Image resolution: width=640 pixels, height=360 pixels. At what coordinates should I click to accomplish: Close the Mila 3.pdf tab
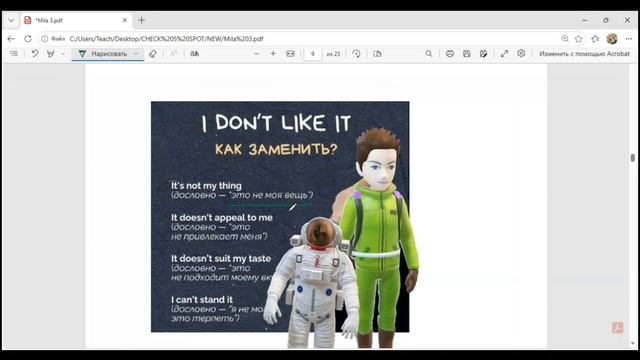[x=125, y=20]
